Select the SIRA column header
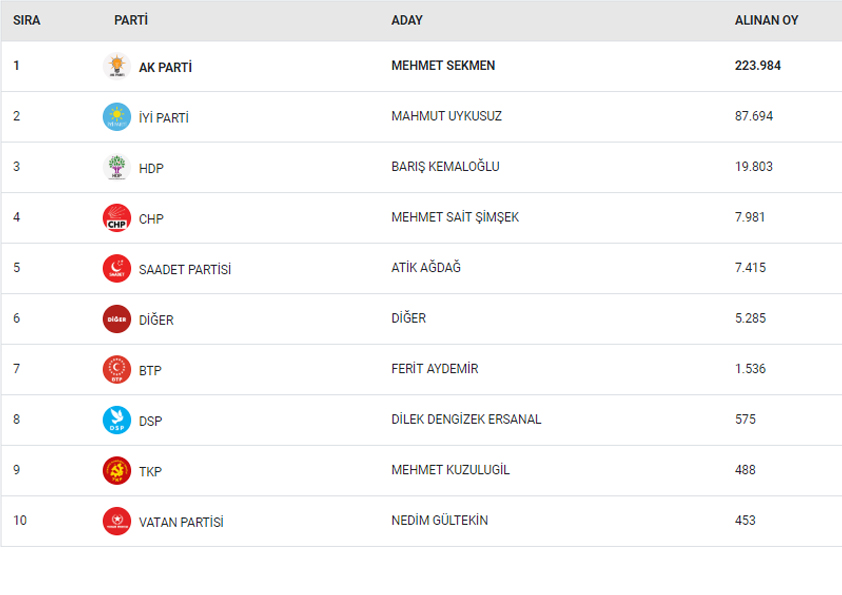This screenshot has width=842, height=595. pos(26,20)
